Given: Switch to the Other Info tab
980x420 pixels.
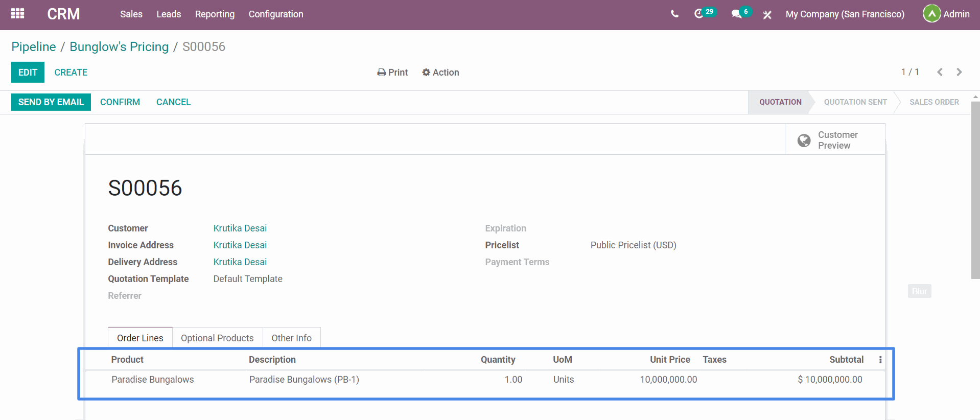Looking at the screenshot, I should pyautogui.click(x=291, y=338).
